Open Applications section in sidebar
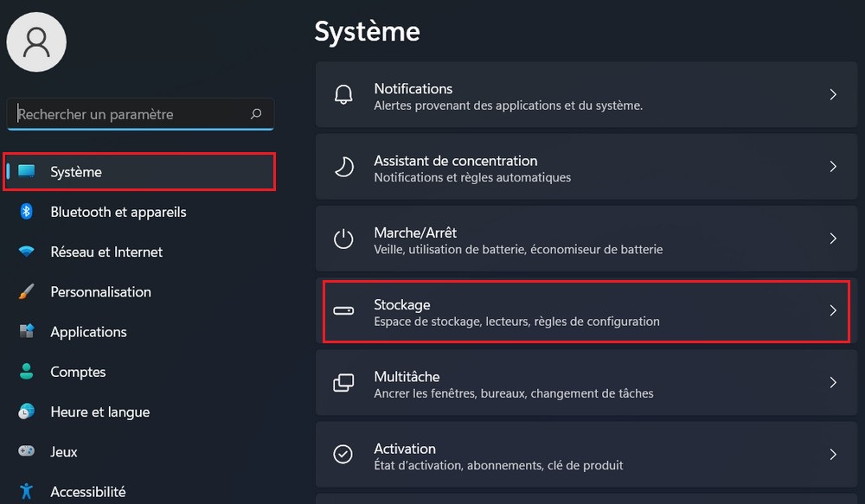 point(88,332)
